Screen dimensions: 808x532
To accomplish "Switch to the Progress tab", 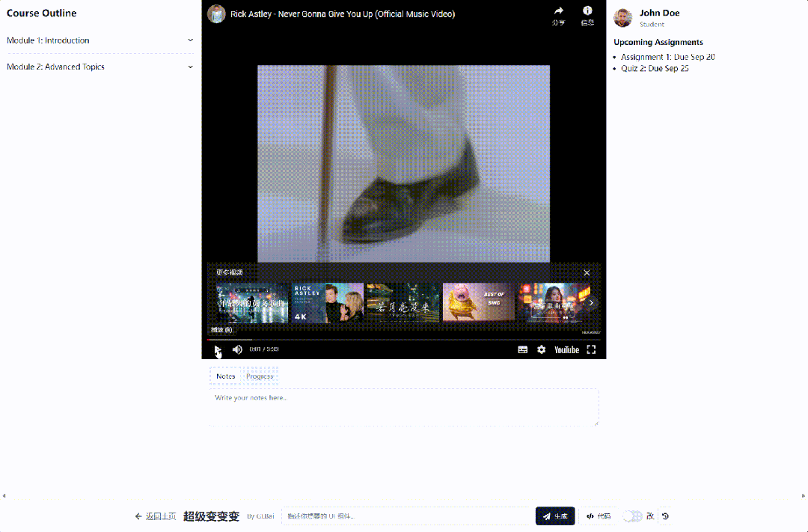I will [x=260, y=376].
